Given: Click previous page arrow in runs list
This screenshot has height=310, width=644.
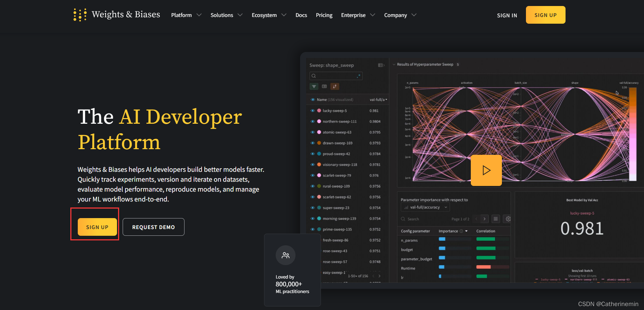Looking at the screenshot, I should coord(373,276).
